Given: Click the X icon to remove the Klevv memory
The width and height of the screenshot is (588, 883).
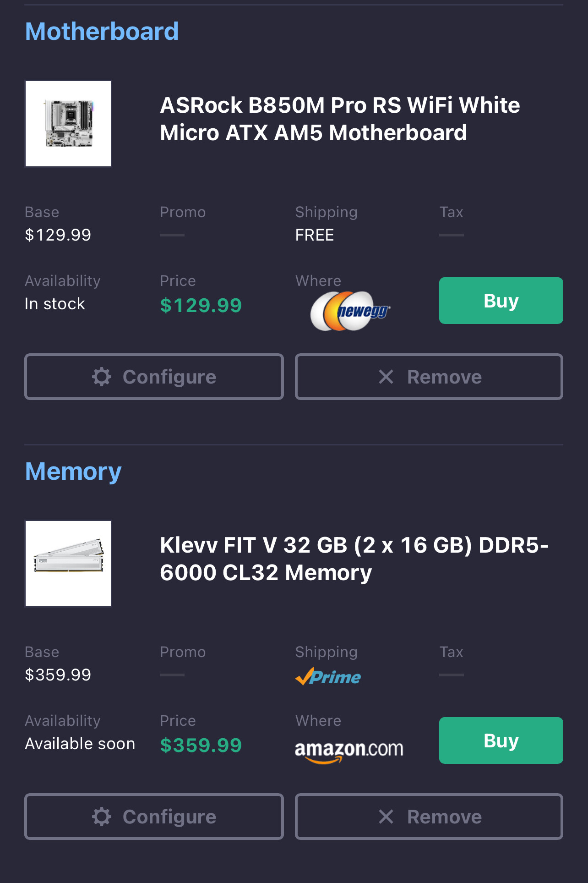Looking at the screenshot, I should [x=386, y=817].
